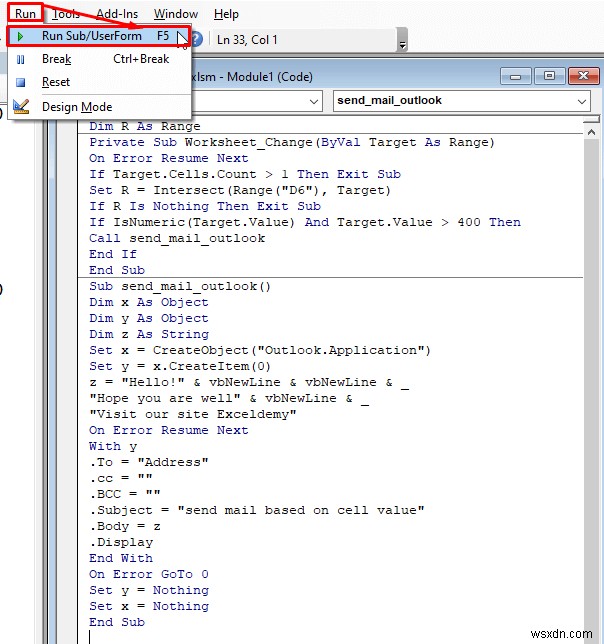Click the Design Mode ruler icon
The image size is (604, 644).
pos(21,106)
